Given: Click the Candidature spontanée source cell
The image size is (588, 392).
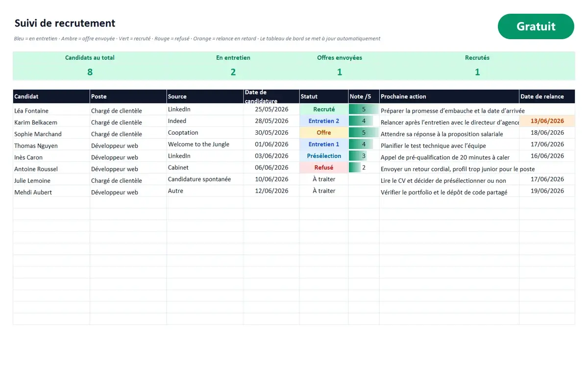Looking at the screenshot, I should [x=205, y=179].
